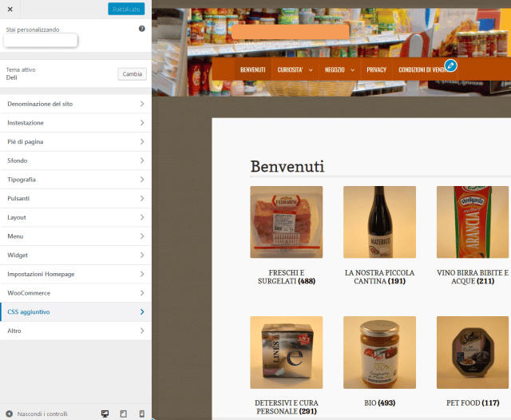Open Altro section
The height and width of the screenshot is (420, 511).
(76, 331)
